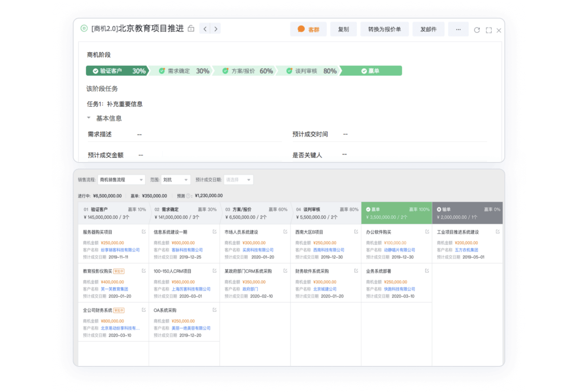Screen dimensions: 578x392
Task: Collapse the 基本信息 section
Action: (x=89, y=118)
